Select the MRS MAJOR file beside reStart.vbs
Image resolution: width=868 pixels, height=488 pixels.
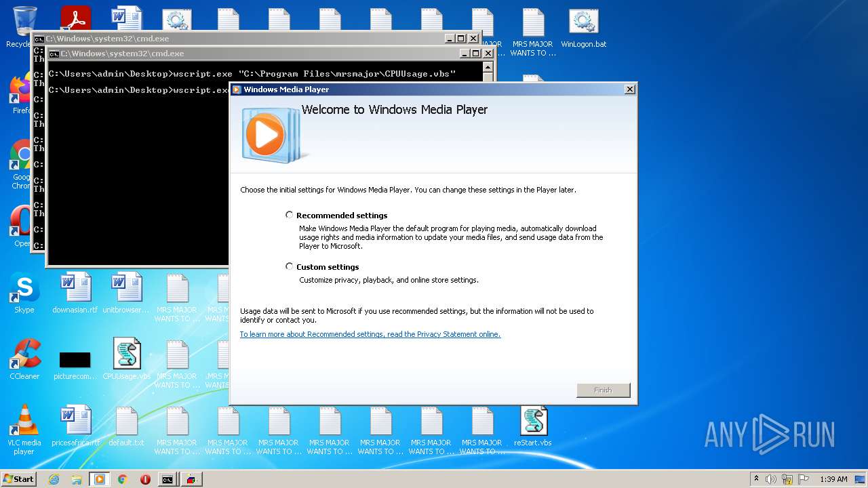point(482,430)
